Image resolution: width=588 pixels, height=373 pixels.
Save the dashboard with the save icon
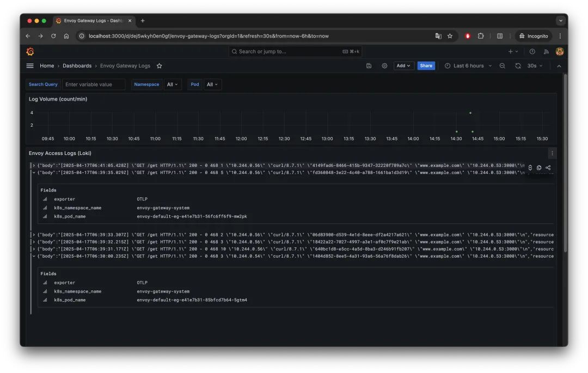[x=369, y=66]
